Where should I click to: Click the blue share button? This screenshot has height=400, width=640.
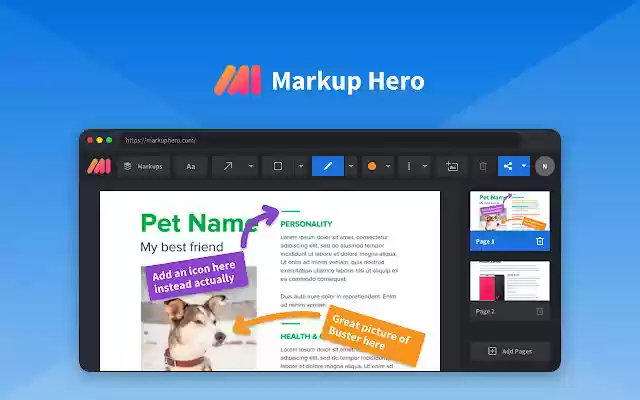[508, 166]
